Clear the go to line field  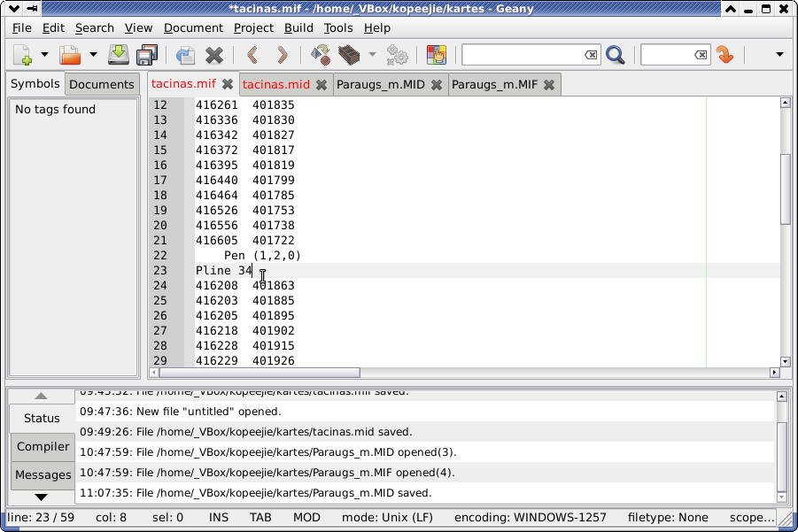(701, 54)
